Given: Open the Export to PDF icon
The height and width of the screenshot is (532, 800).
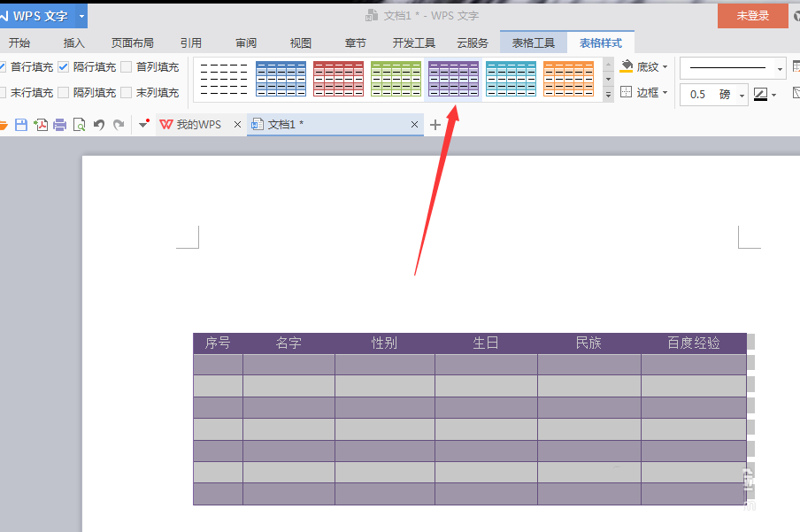Looking at the screenshot, I should tap(40, 125).
